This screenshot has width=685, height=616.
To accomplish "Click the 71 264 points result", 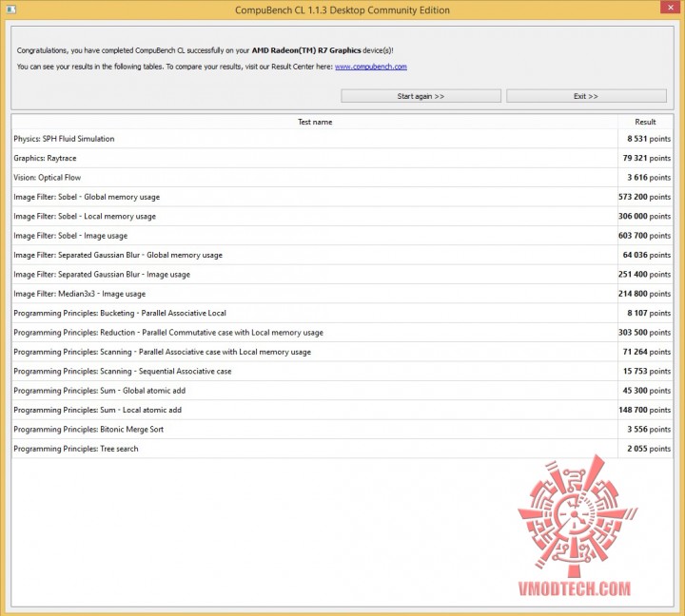I will click(647, 352).
